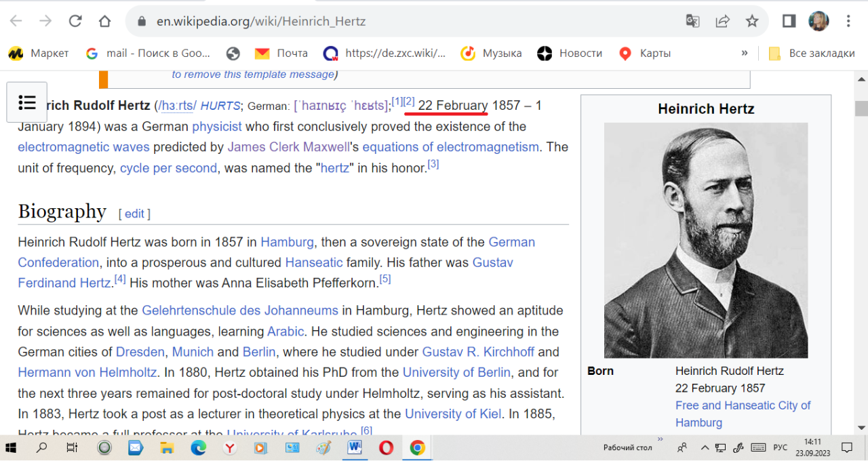Follow the University of Kiel link
Viewport: 868px width, 463px height.
[x=453, y=414]
